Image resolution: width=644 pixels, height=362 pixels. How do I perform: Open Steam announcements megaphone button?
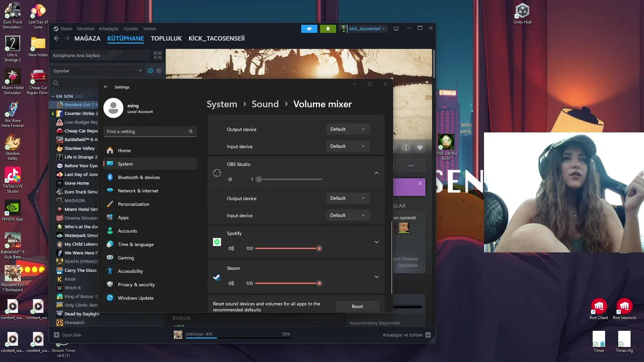click(x=309, y=29)
